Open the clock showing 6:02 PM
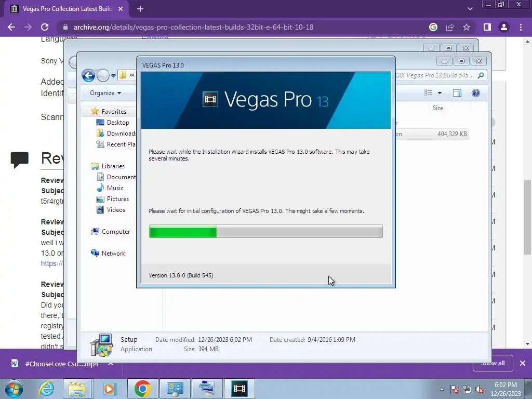The height and width of the screenshot is (399, 532). click(x=506, y=389)
